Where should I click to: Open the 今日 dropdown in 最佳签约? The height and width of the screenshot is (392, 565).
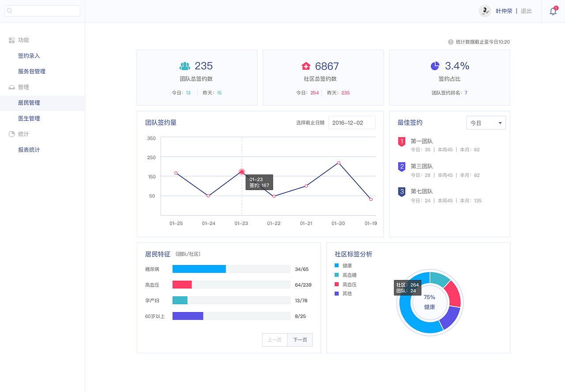click(486, 123)
